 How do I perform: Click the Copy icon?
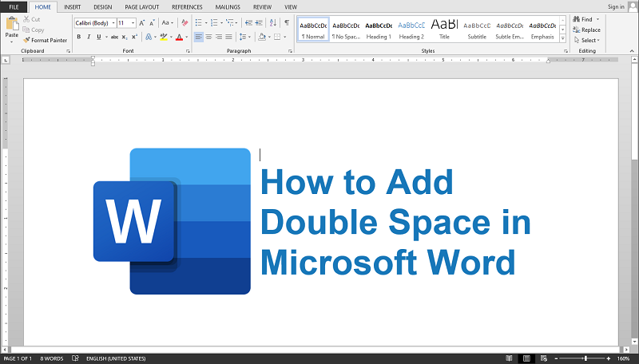tap(26, 30)
